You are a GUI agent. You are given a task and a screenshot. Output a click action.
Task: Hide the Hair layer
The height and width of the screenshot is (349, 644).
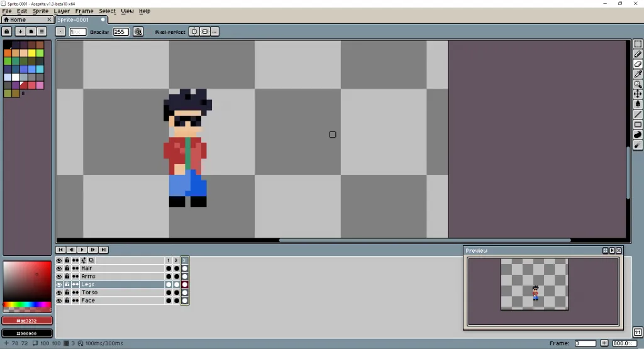point(59,269)
